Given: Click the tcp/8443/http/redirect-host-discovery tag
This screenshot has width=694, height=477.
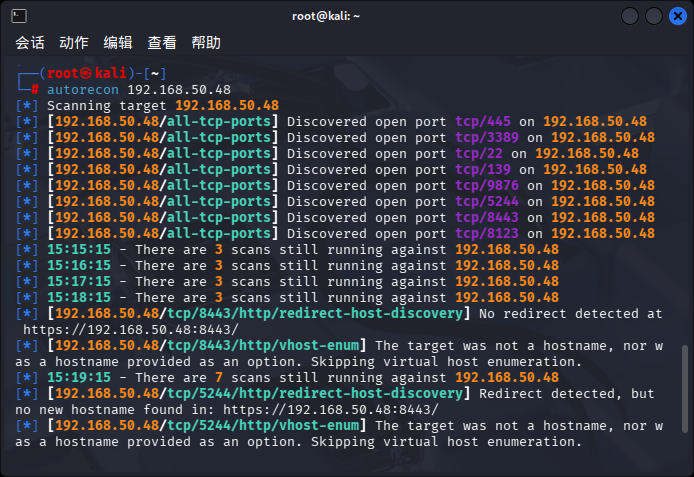Looking at the screenshot, I should [x=315, y=313].
